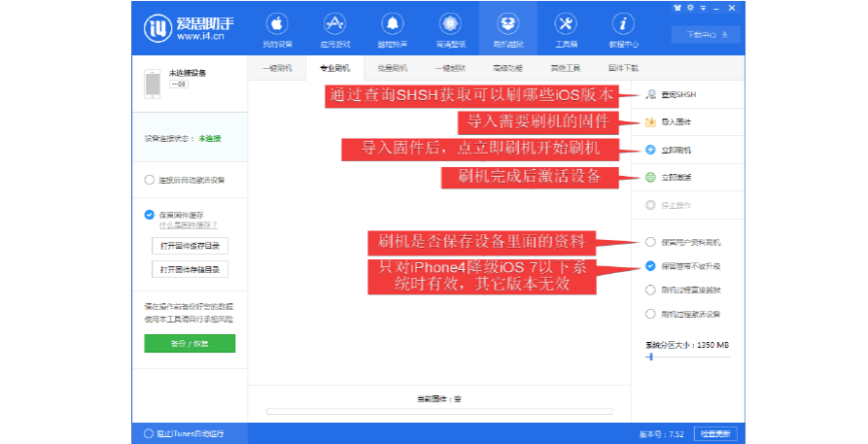
Task: Open 什么是固件缓存？ help link
Action: pos(189,225)
